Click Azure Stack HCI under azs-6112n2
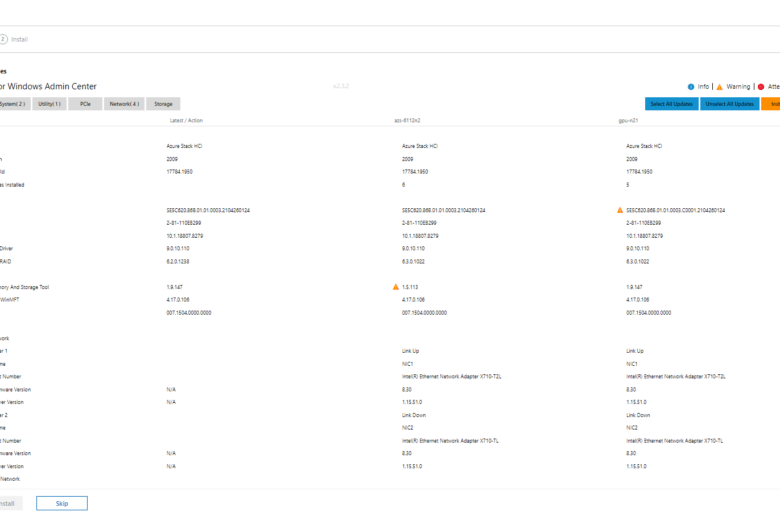 tap(419, 146)
